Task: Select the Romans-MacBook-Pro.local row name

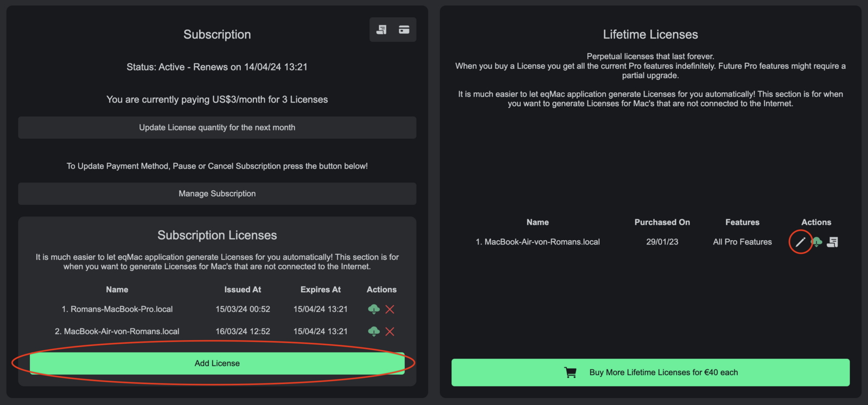Action: pos(122,309)
